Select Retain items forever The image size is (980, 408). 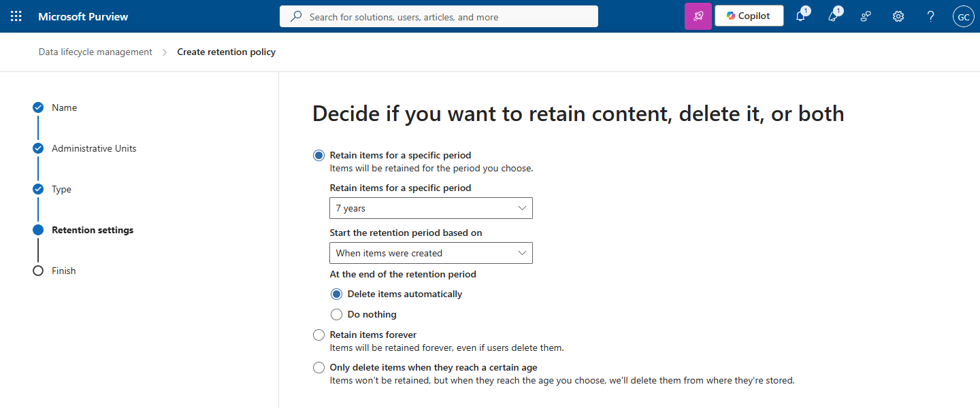[x=318, y=335]
